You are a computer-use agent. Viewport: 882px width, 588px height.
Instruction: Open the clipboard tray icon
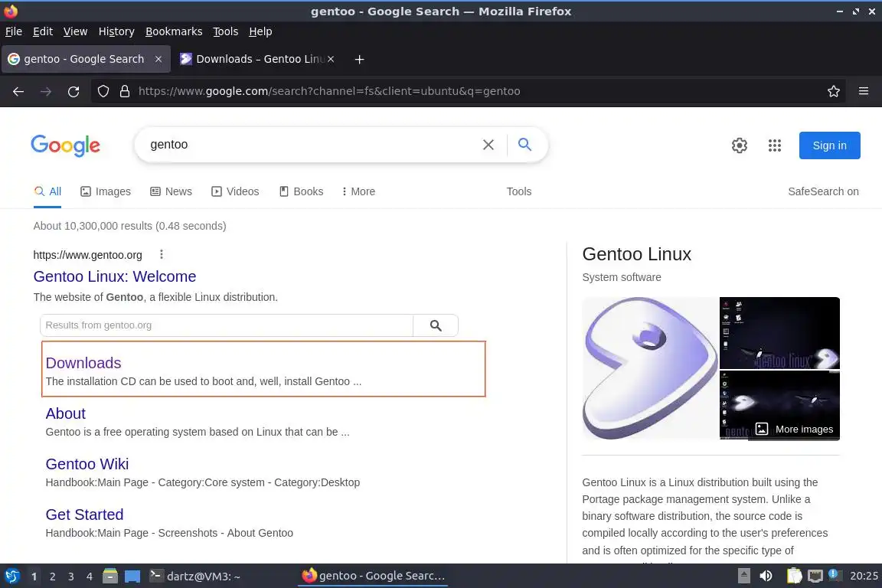point(794,576)
